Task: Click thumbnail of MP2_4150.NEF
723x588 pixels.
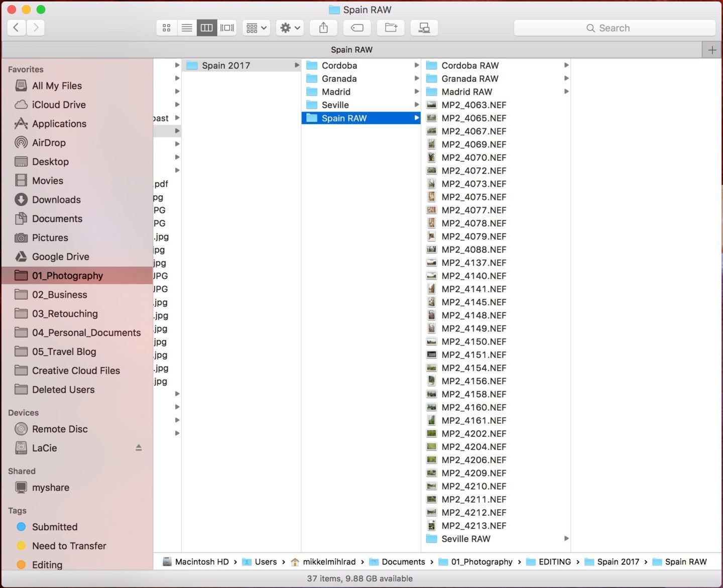Action: 431,341
